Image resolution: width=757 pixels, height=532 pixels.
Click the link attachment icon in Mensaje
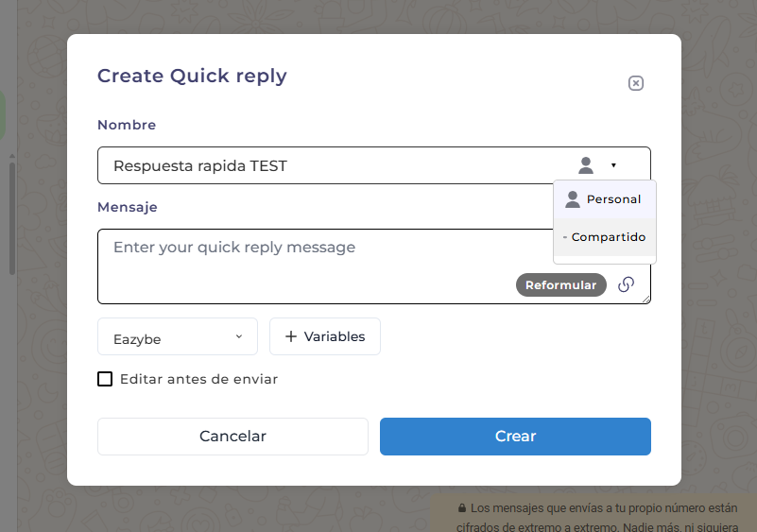click(626, 284)
